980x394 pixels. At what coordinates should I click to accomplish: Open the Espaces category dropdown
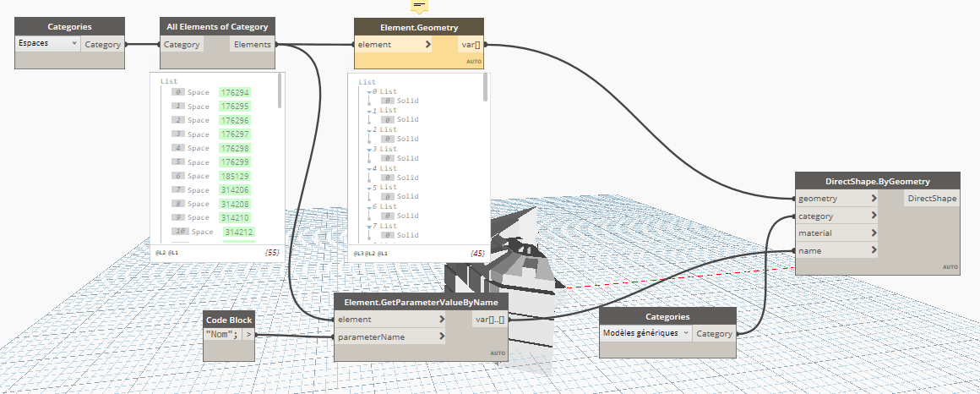48,43
